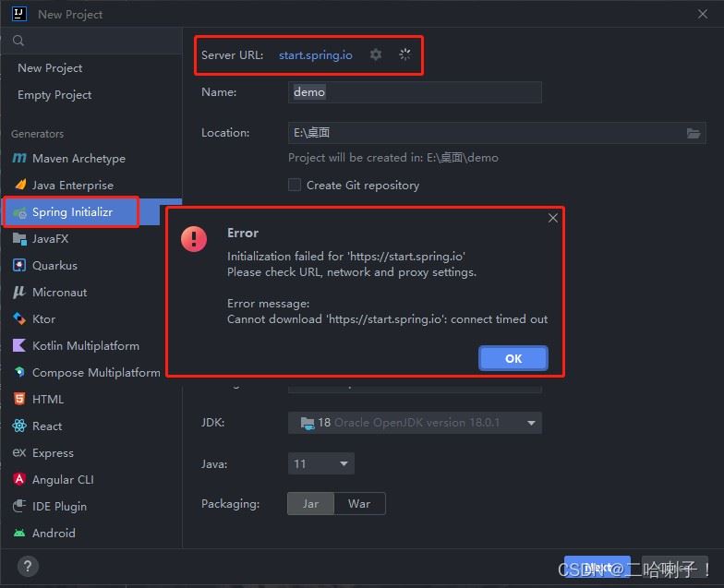
Task: Close the New Project window
Action: coord(702,15)
